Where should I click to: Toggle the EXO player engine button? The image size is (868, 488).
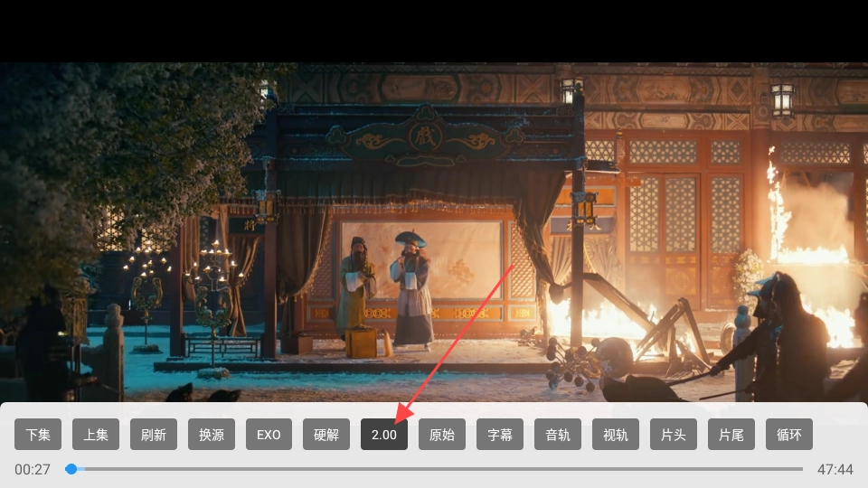point(269,435)
